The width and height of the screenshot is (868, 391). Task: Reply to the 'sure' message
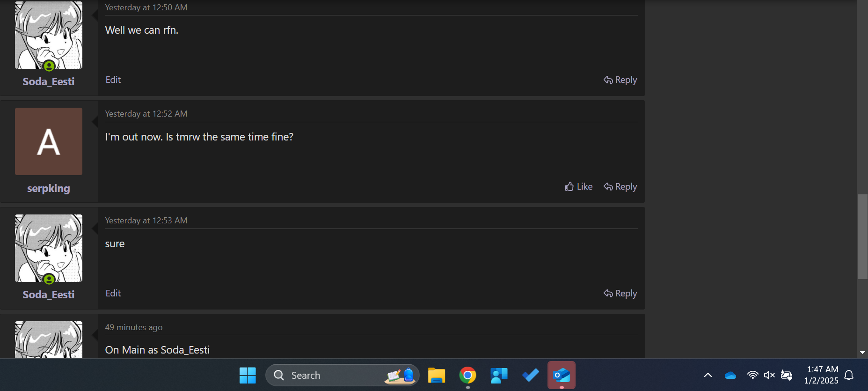click(620, 293)
